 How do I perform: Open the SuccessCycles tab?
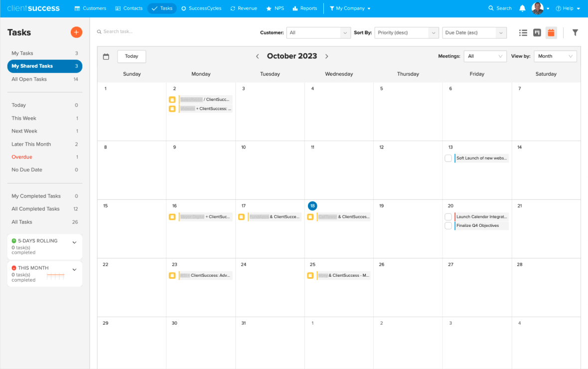(201, 8)
